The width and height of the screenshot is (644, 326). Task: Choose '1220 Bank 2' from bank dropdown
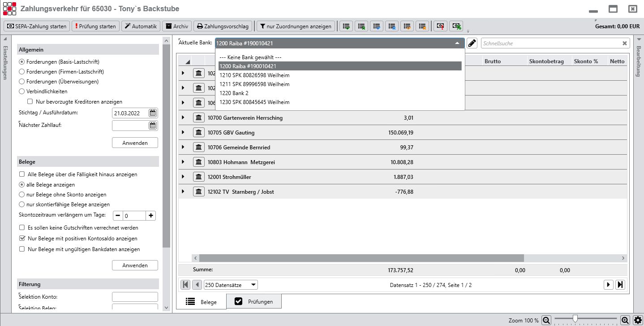click(234, 93)
